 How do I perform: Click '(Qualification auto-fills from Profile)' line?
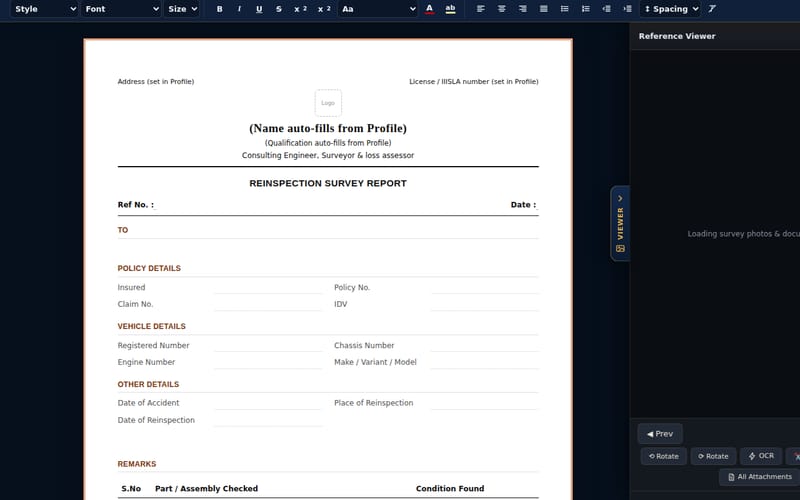328,143
